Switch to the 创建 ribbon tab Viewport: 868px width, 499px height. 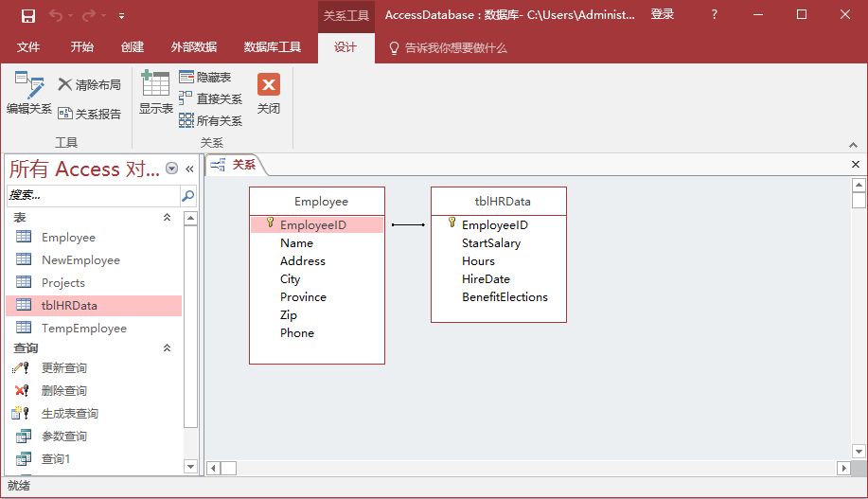coord(133,47)
